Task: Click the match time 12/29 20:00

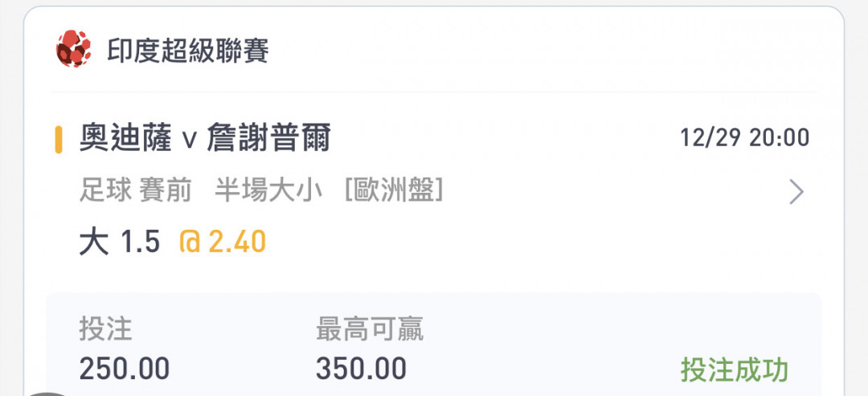Action: click(744, 137)
